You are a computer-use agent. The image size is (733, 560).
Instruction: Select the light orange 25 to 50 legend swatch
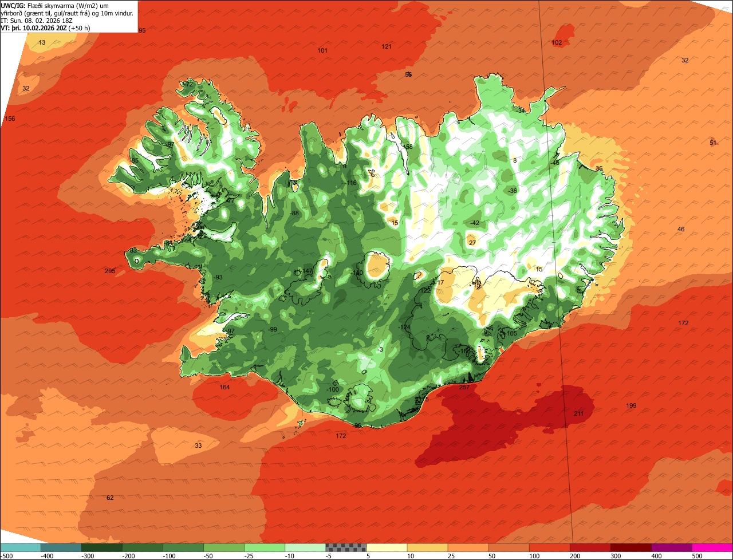[x=468, y=547]
